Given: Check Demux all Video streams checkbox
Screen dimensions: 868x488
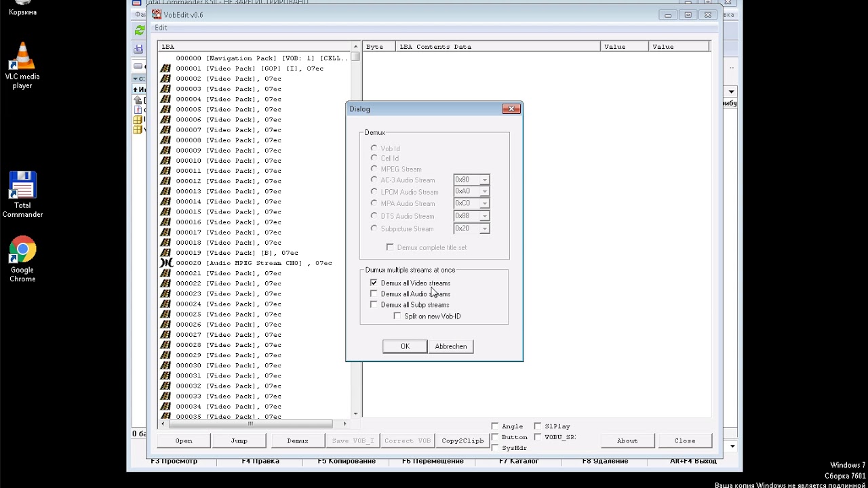Looking at the screenshot, I should point(374,283).
